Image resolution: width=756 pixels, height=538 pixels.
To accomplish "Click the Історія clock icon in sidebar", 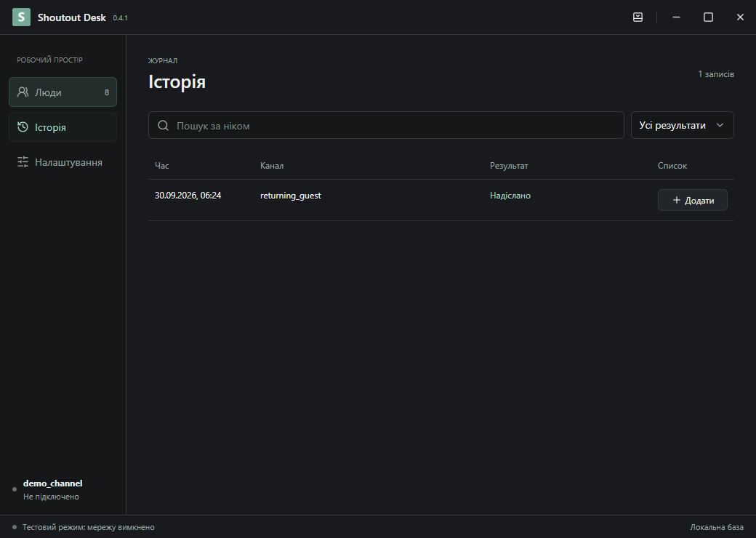I will (23, 127).
